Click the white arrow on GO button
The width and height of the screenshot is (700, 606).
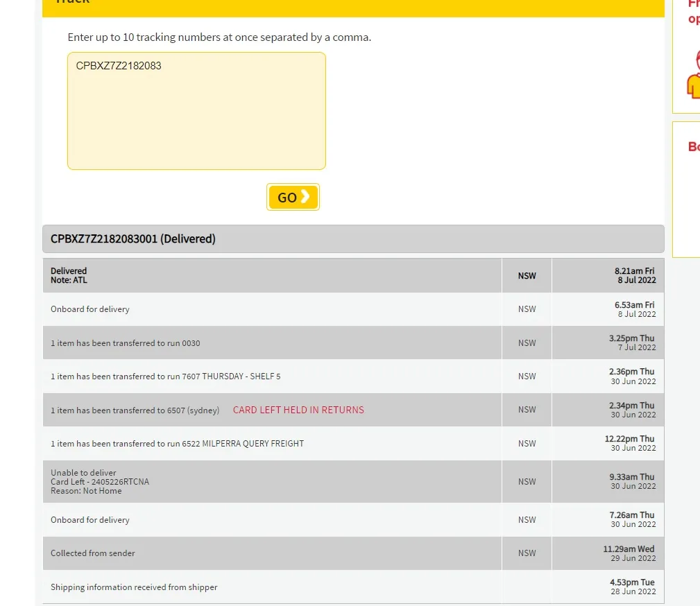tap(305, 197)
